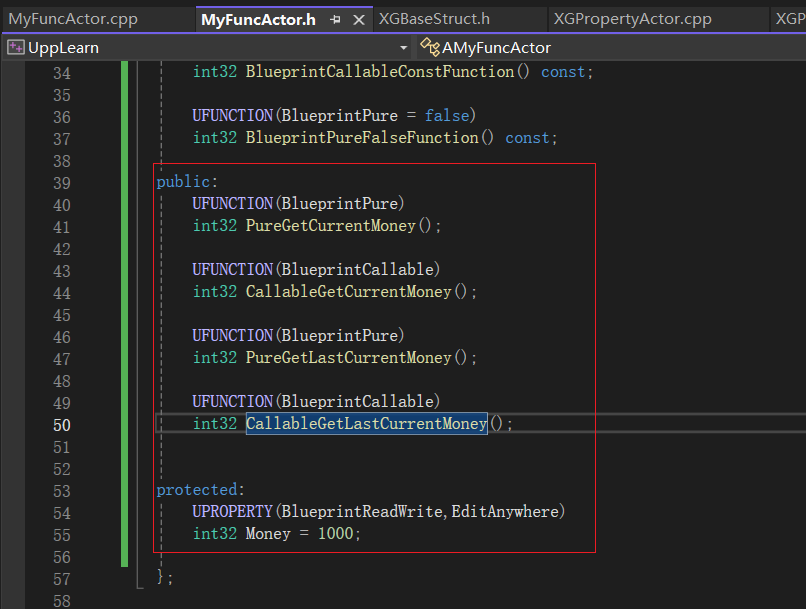Click the UppLearn project icon
The height and width of the screenshot is (609, 806).
tap(16, 48)
